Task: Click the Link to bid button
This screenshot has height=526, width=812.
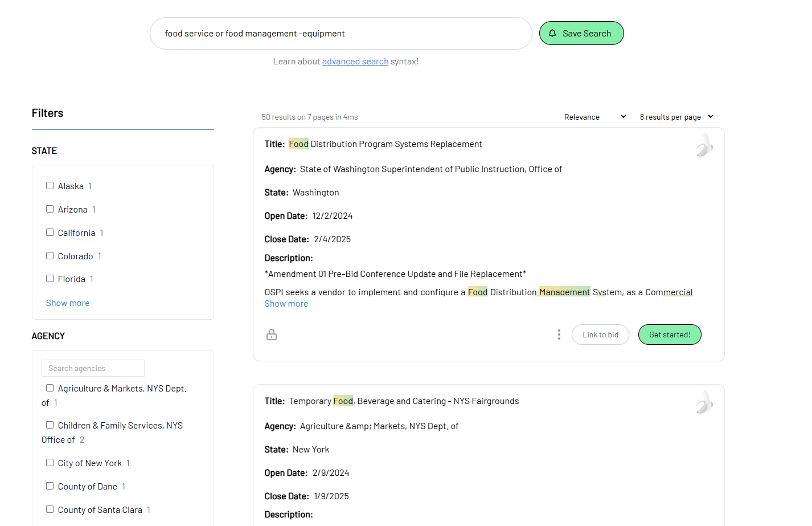Action: [x=600, y=335]
